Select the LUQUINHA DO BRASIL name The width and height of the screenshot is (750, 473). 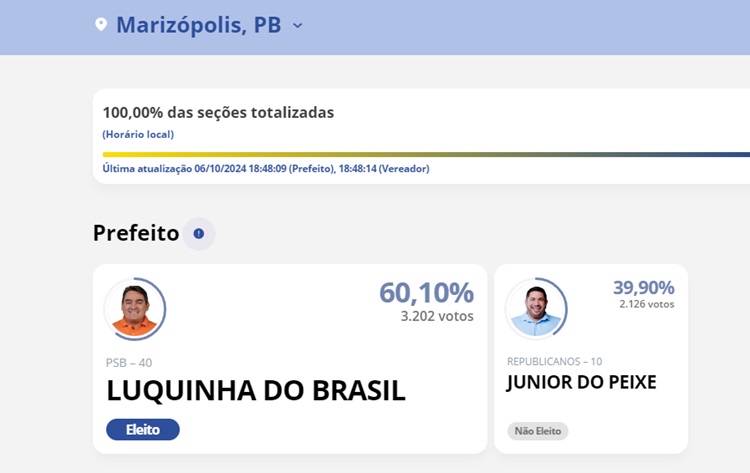click(256, 391)
